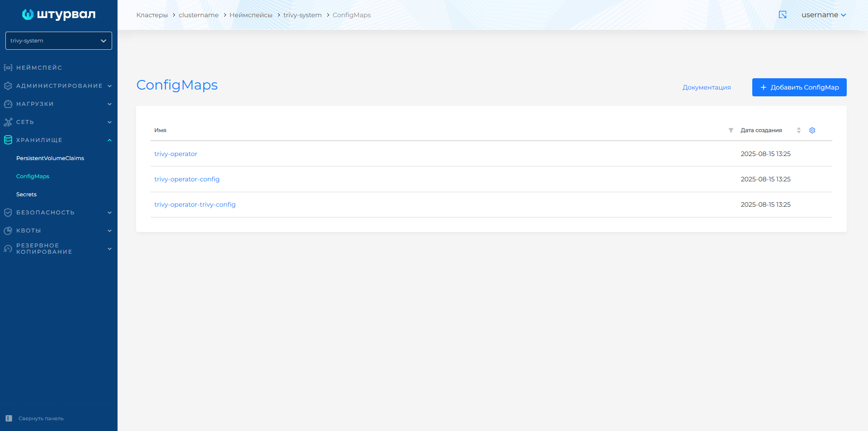Filter by name using funnel icon
868x431 pixels.
(x=731, y=130)
